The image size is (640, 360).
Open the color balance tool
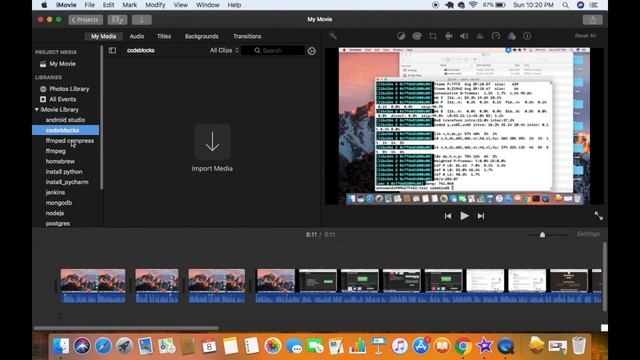(401, 36)
